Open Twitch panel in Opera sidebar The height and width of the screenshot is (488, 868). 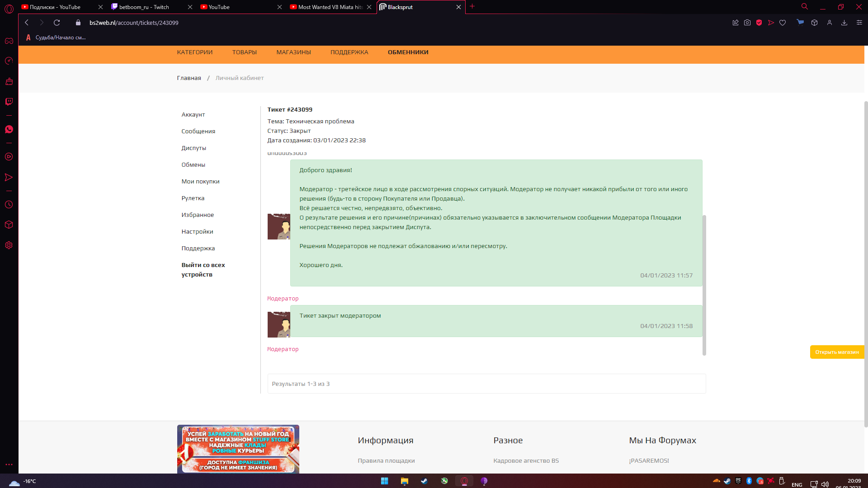(9, 102)
